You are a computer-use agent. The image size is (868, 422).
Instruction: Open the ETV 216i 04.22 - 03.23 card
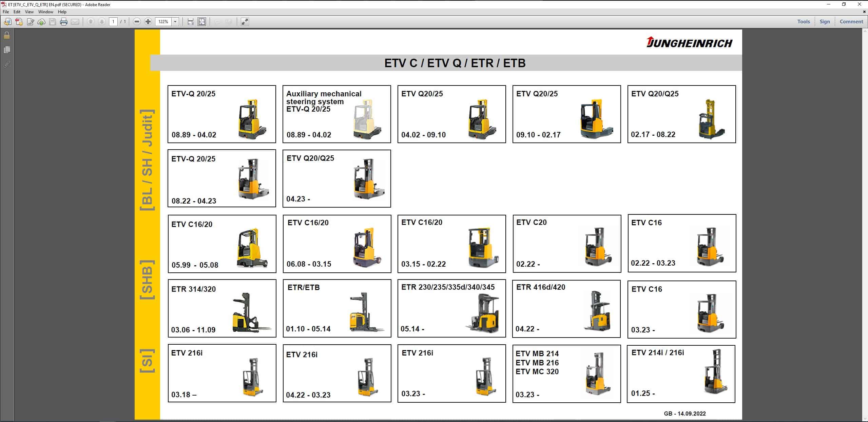pos(337,373)
